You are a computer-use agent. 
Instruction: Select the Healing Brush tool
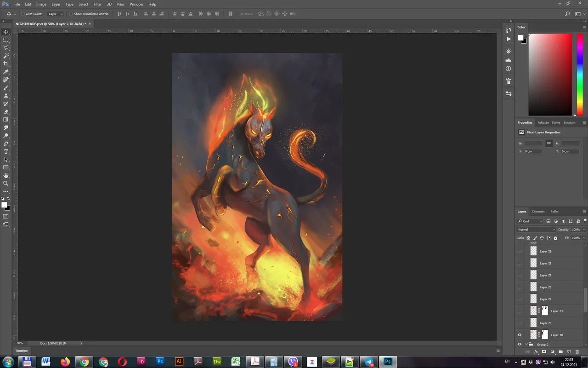click(x=6, y=80)
